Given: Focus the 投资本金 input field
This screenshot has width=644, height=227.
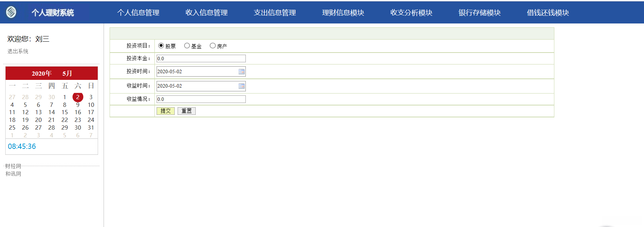Looking at the screenshot, I should [201, 59].
